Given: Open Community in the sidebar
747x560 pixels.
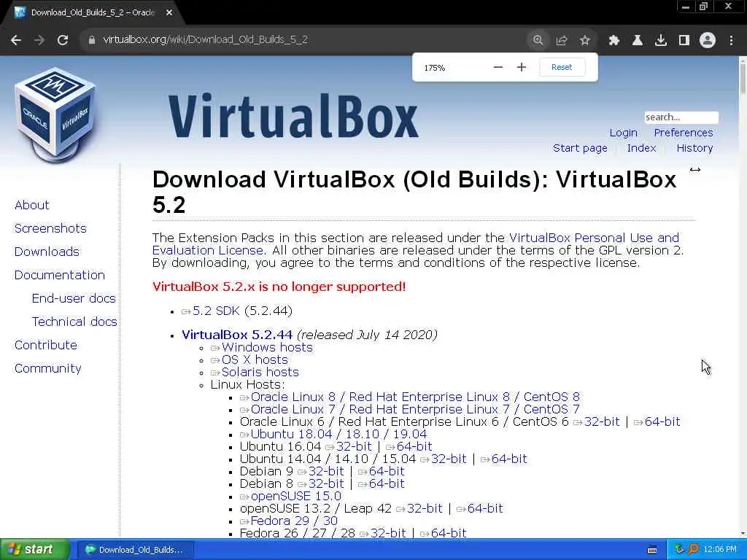Looking at the screenshot, I should pyautogui.click(x=47, y=368).
